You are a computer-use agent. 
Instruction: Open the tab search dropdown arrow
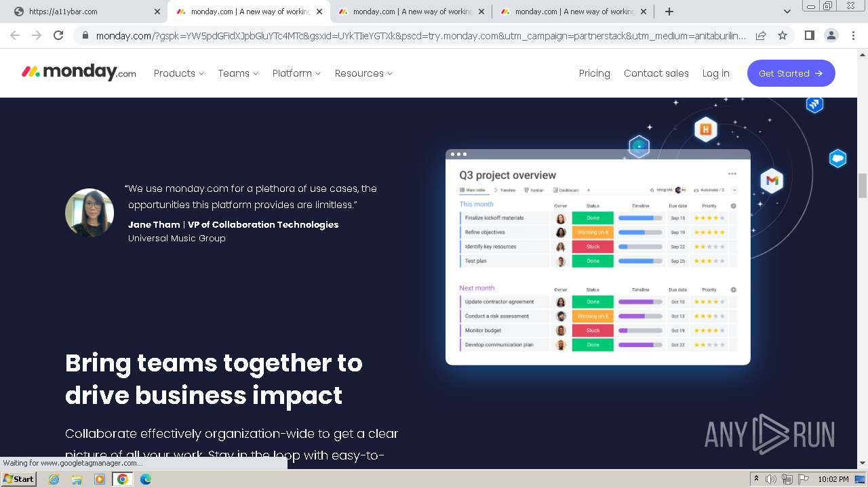coord(787,12)
